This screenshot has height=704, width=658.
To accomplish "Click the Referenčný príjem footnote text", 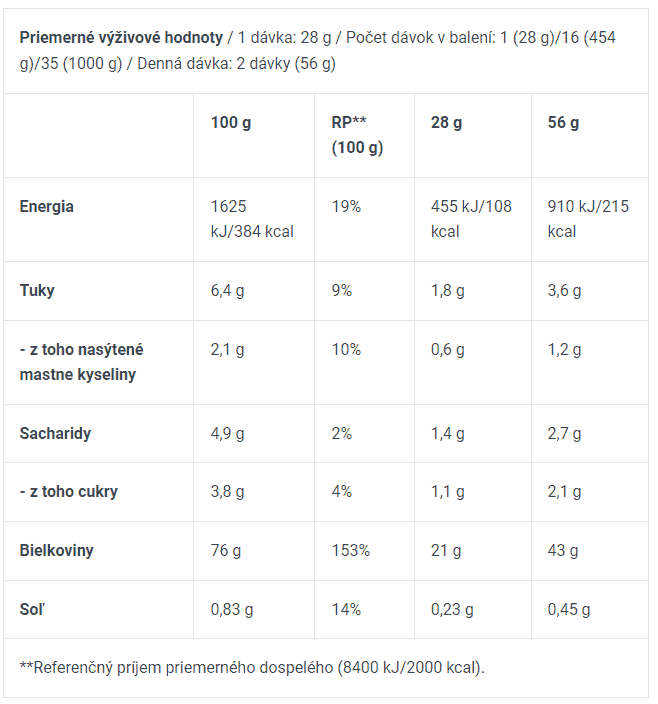I will (252, 668).
